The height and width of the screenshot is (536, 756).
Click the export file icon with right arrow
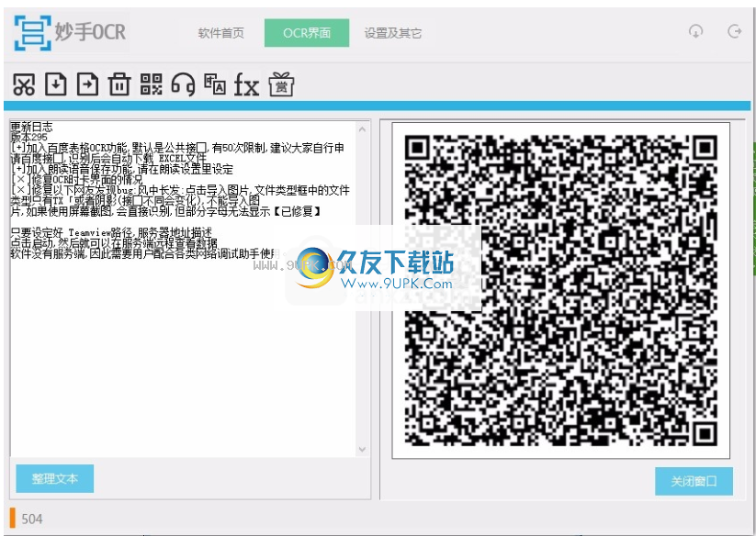point(88,84)
